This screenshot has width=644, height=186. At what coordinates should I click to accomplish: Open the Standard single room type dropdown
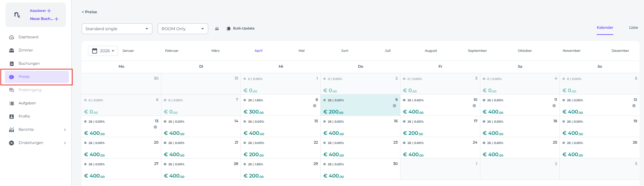click(117, 29)
